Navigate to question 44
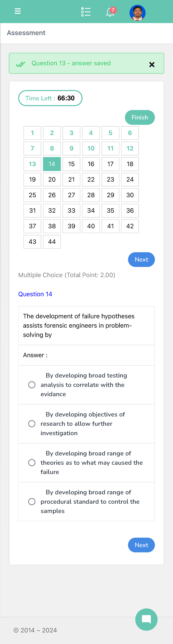The image size is (173, 644). [52, 241]
